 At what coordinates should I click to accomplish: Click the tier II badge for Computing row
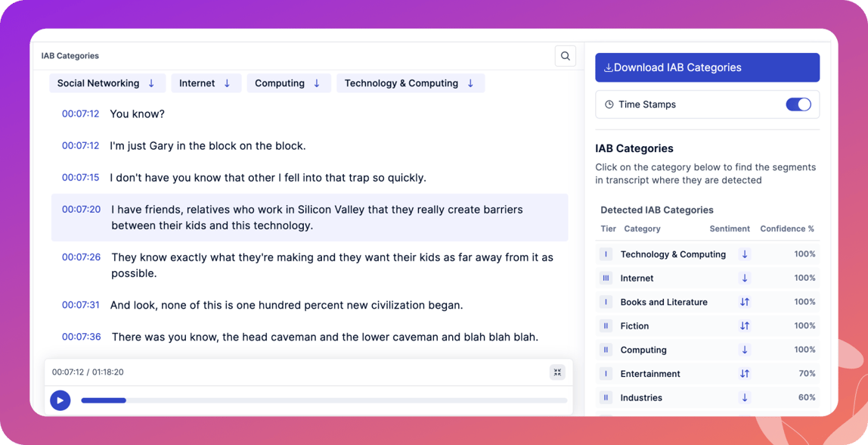click(606, 350)
